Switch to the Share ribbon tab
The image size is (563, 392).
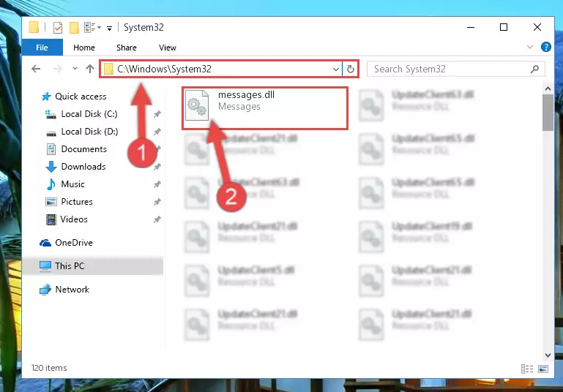(x=127, y=48)
